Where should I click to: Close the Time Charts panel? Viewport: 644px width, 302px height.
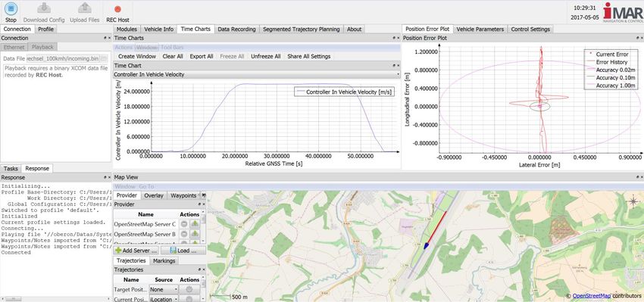coord(398,38)
